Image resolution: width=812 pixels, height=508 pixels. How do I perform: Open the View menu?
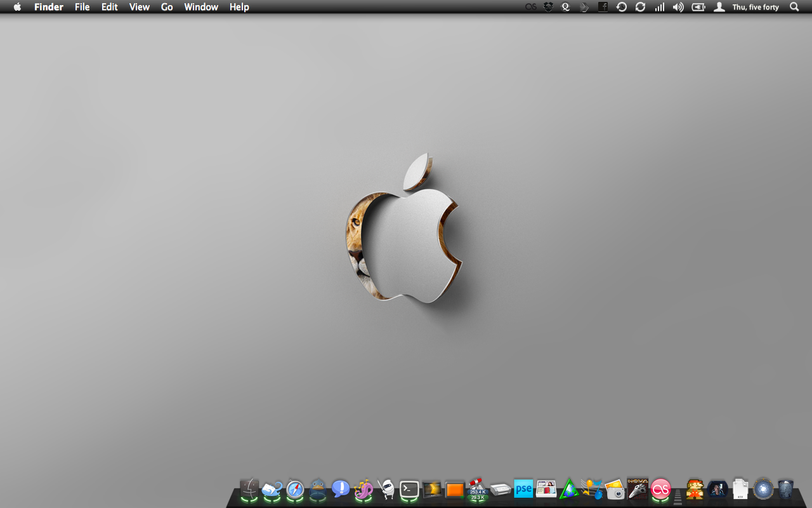click(139, 7)
